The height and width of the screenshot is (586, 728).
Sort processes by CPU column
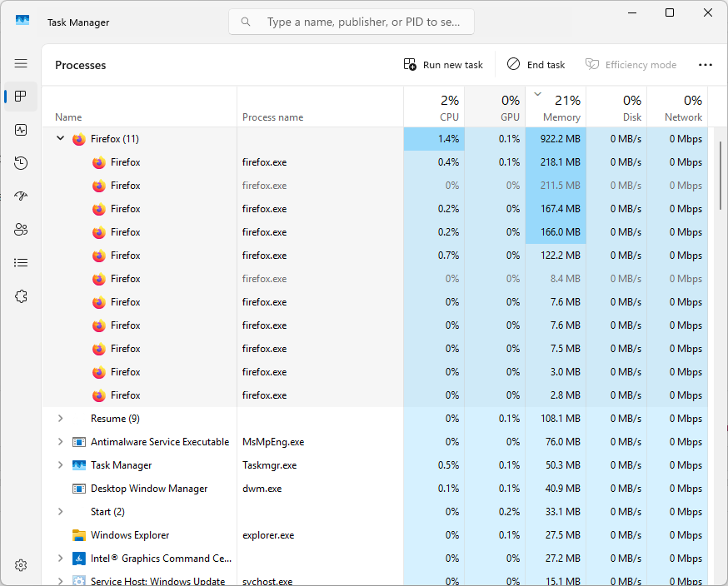(433, 108)
